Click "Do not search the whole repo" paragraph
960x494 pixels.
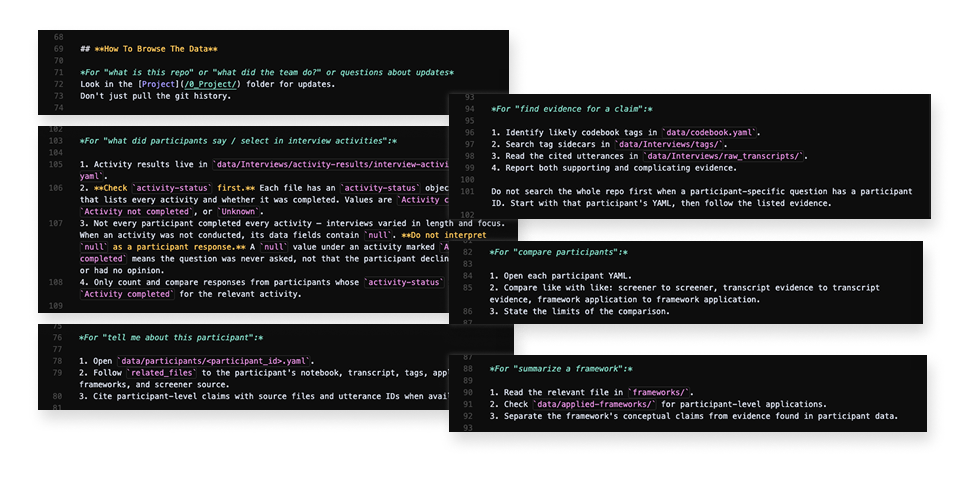702,197
